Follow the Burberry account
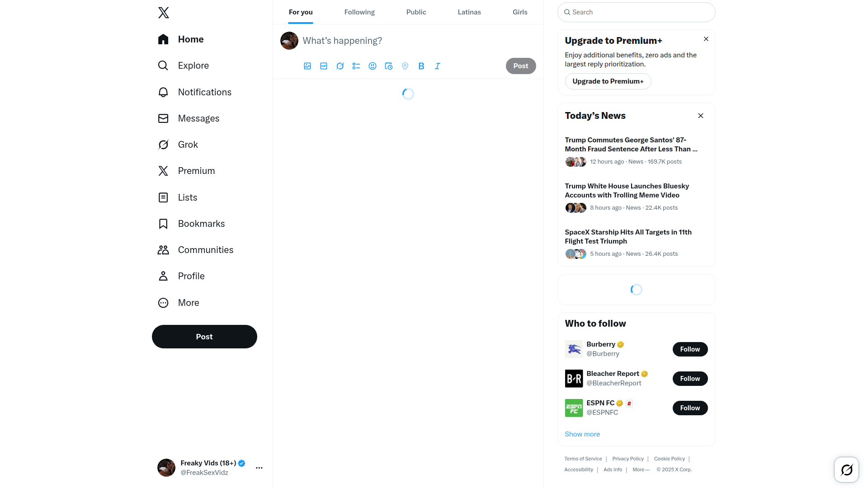This screenshot has height=488, width=868. pyautogui.click(x=690, y=349)
